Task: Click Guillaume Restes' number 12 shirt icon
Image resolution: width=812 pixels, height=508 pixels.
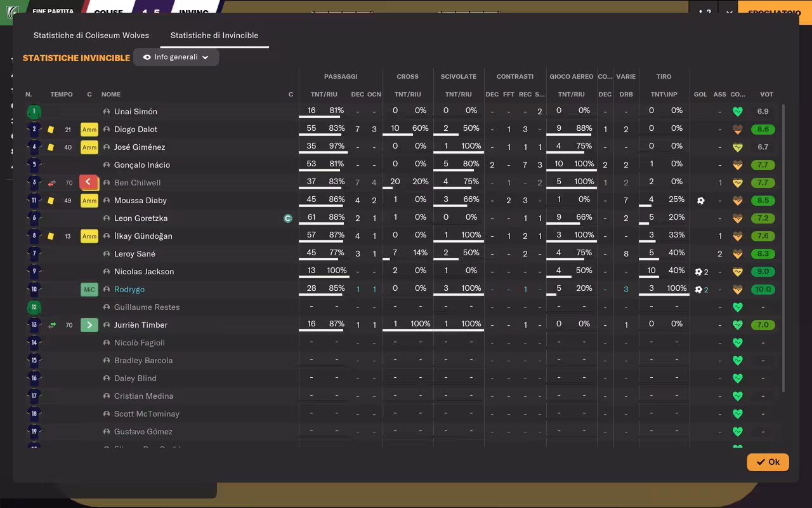Action: pyautogui.click(x=34, y=307)
